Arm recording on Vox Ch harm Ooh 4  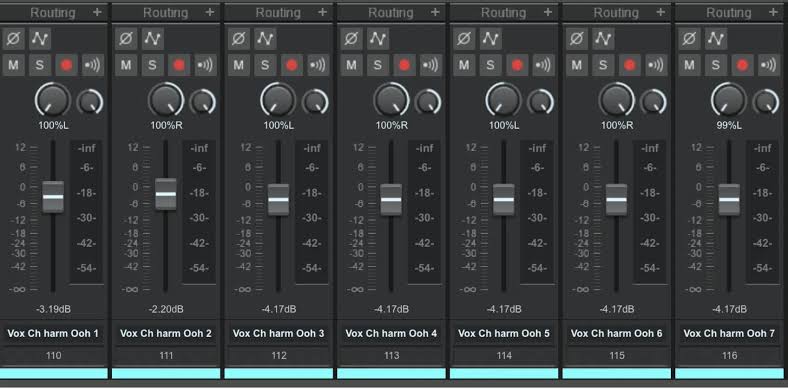404,65
